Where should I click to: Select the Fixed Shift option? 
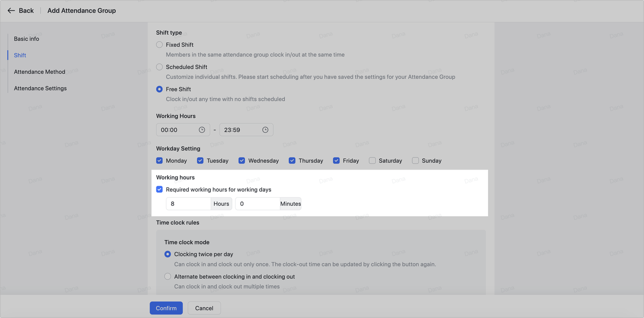[159, 45]
